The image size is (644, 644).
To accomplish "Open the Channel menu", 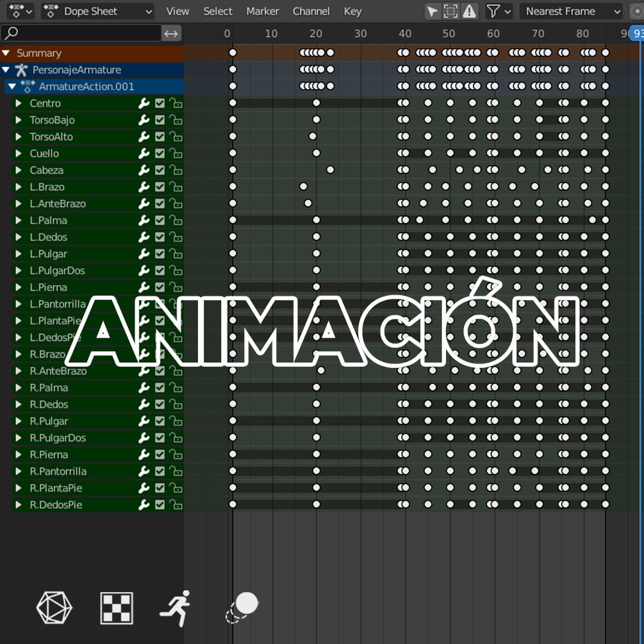I will (311, 12).
